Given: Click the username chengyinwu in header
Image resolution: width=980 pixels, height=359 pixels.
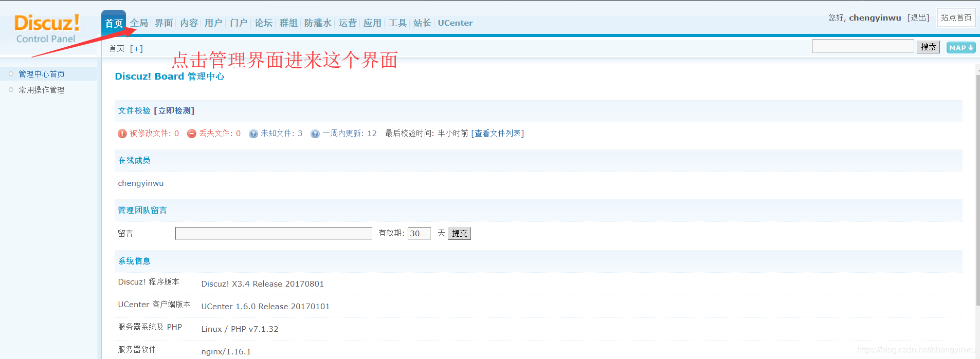Looking at the screenshot, I should [875, 17].
